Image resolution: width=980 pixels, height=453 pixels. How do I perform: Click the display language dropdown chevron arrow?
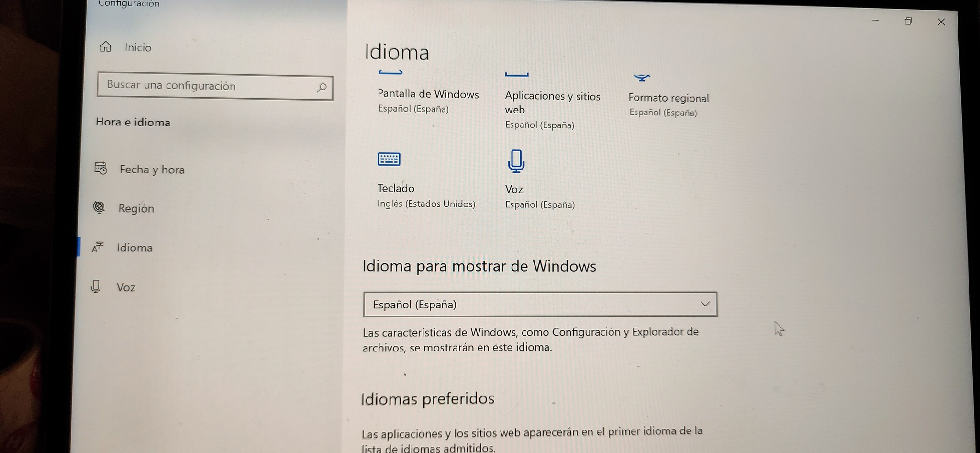(x=705, y=304)
